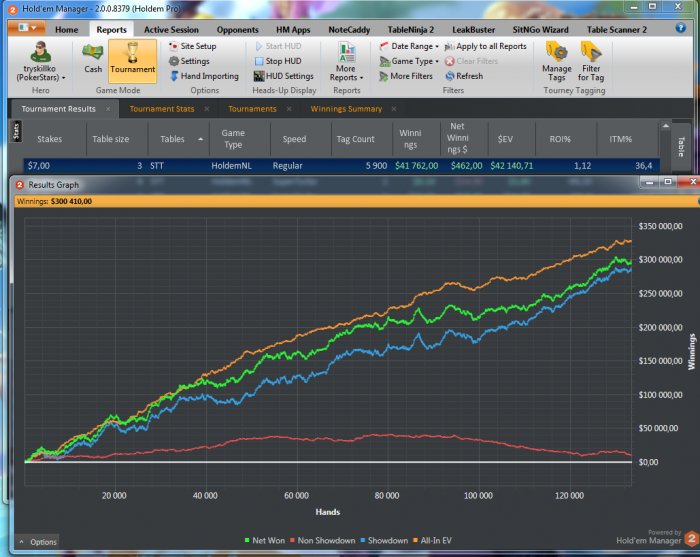Click the Filter for Tag icon
The height and width of the screenshot is (557, 700).
[590, 60]
